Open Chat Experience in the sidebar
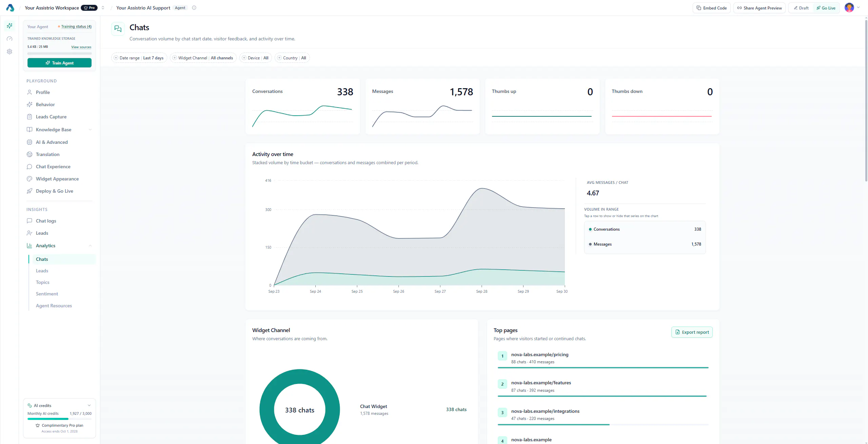The image size is (868, 444). [x=59, y=167]
